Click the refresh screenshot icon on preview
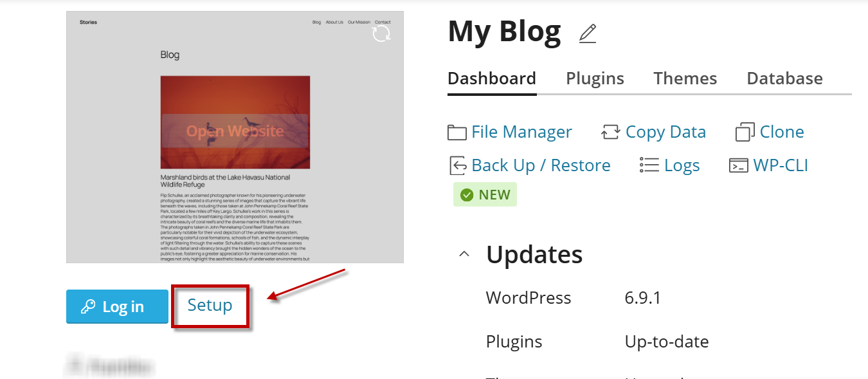Screen dimensions: 868x379 (x=381, y=33)
